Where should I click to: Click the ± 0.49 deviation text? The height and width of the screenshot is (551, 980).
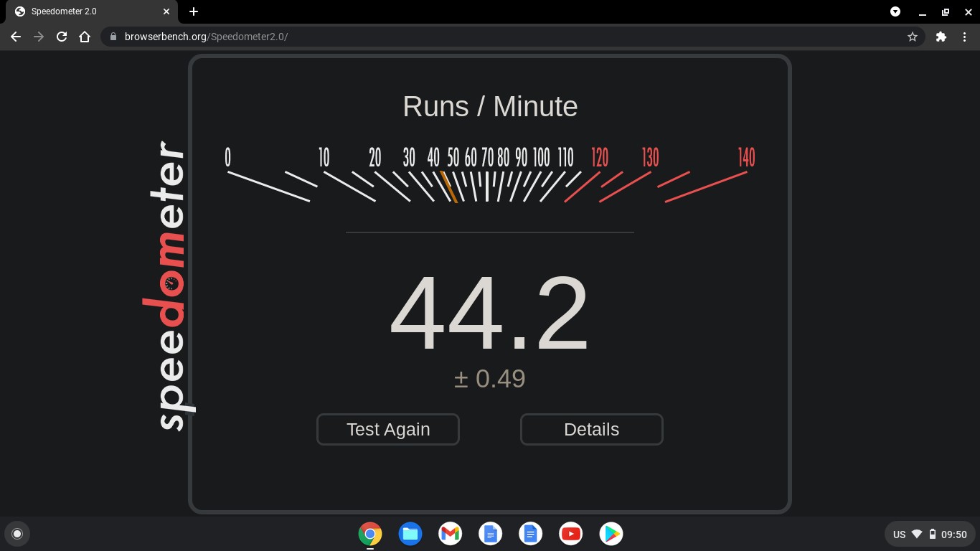click(489, 378)
